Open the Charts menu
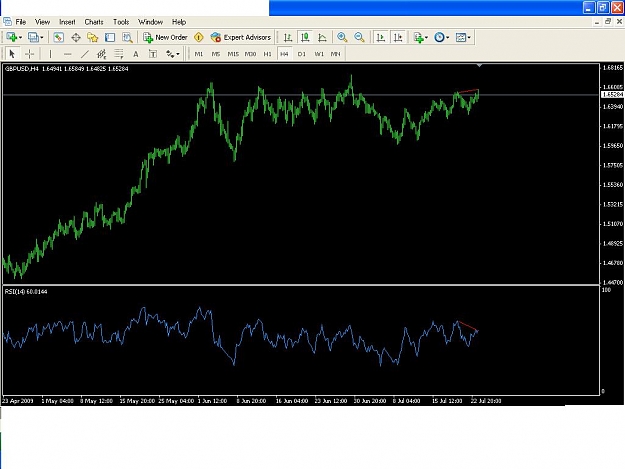This screenshot has width=625, height=469. (x=94, y=22)
